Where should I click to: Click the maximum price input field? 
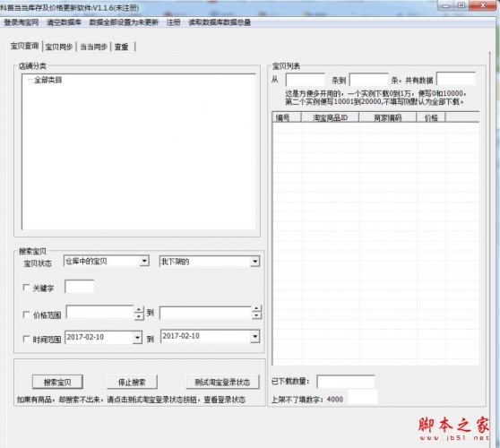point(206,313)
